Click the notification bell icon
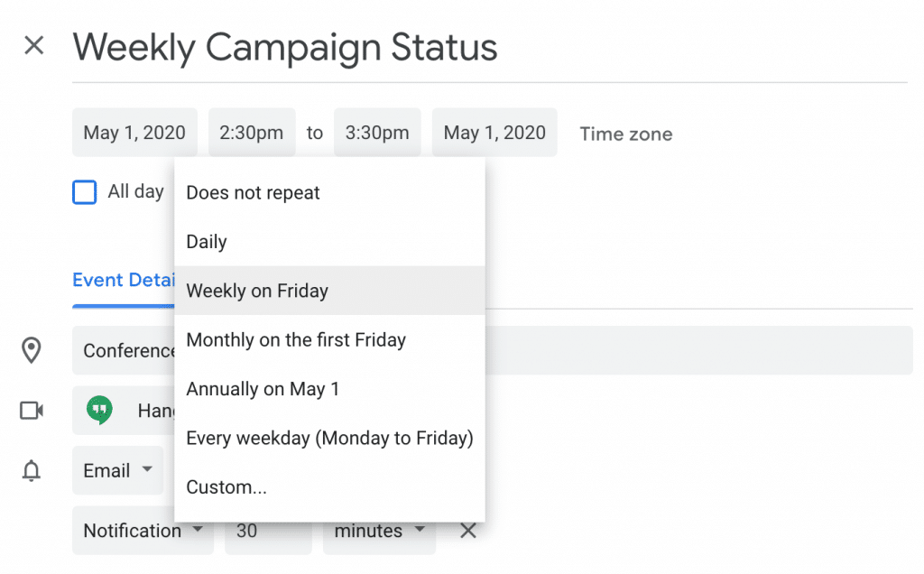The image size is (924, 574). [32, 471]
